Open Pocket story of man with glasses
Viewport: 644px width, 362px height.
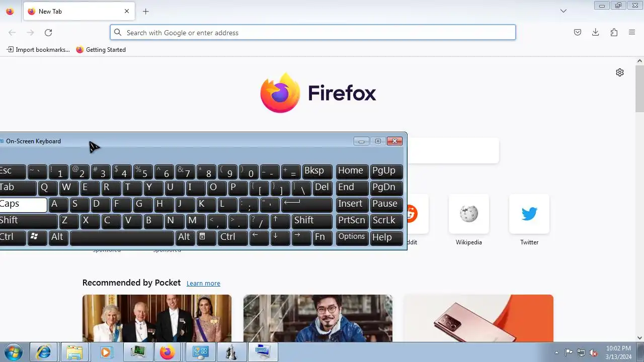tap(318, 318)
